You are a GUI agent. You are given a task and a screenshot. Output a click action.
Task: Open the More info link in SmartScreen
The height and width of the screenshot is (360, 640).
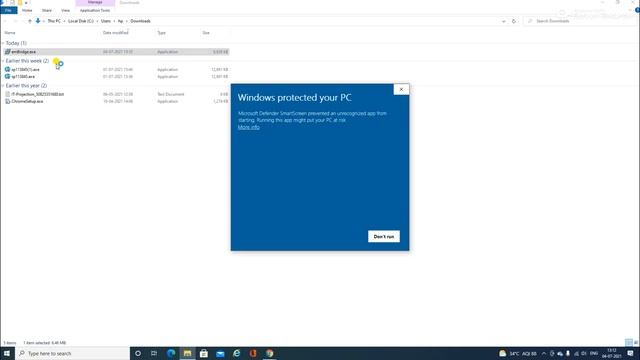tap(249, 127)
